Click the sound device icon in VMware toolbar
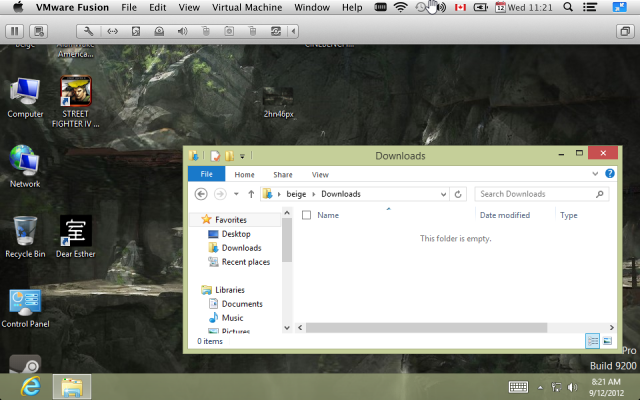Image resolution: width=640 pixels, height=400 pixels. 182,31
